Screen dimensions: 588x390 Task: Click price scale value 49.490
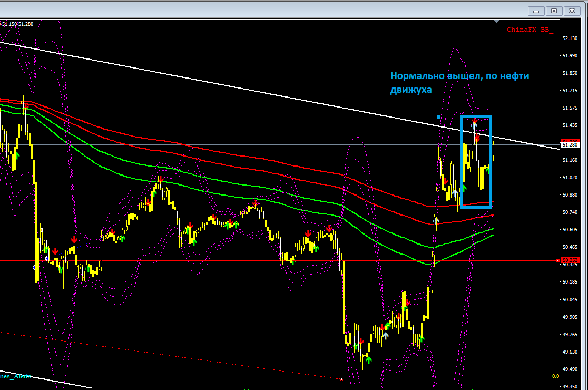coord(570,369)
